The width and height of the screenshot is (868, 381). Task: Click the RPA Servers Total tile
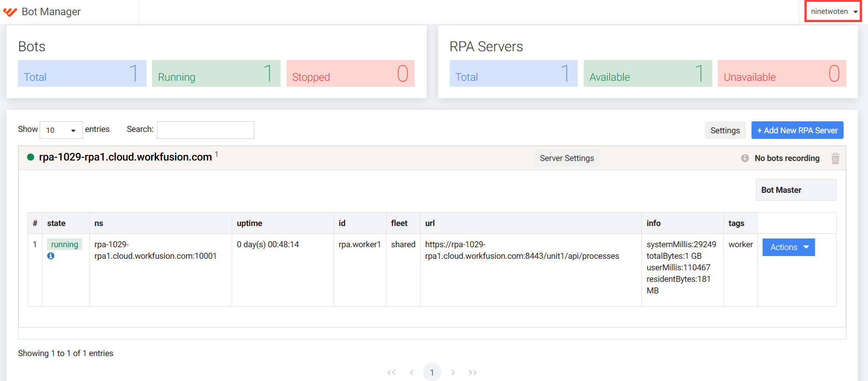(514, 73)
